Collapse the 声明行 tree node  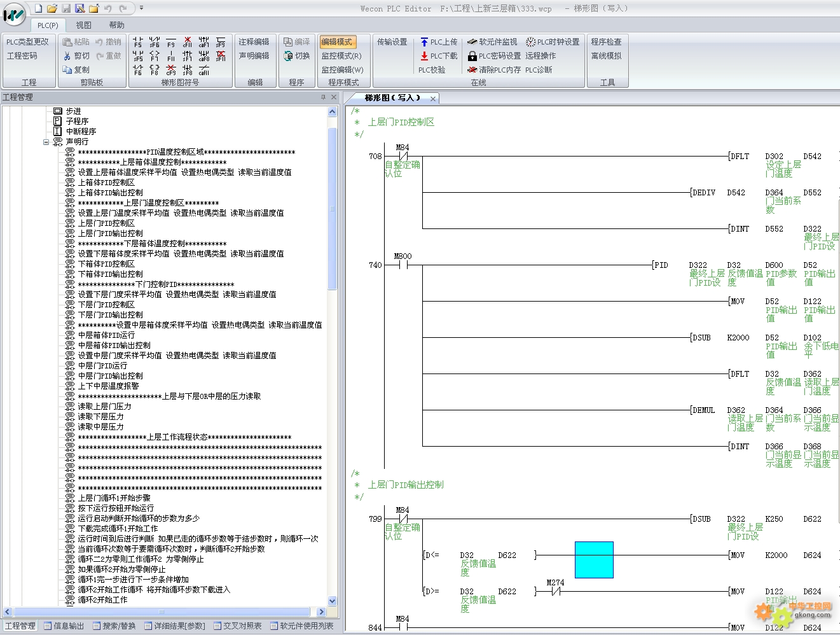tap(46, 142)
